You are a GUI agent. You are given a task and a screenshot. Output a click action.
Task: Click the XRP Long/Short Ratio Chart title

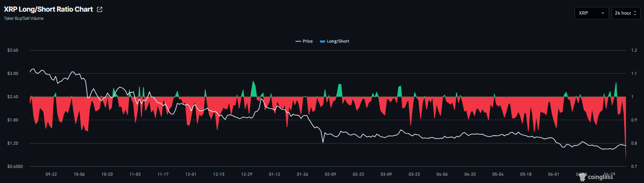coord(48,9)
